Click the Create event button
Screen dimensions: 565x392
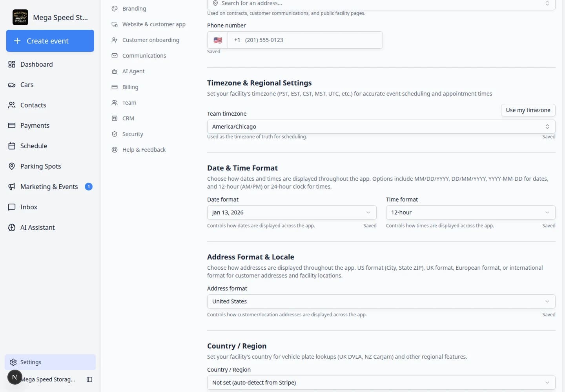(x=50, y=41)
